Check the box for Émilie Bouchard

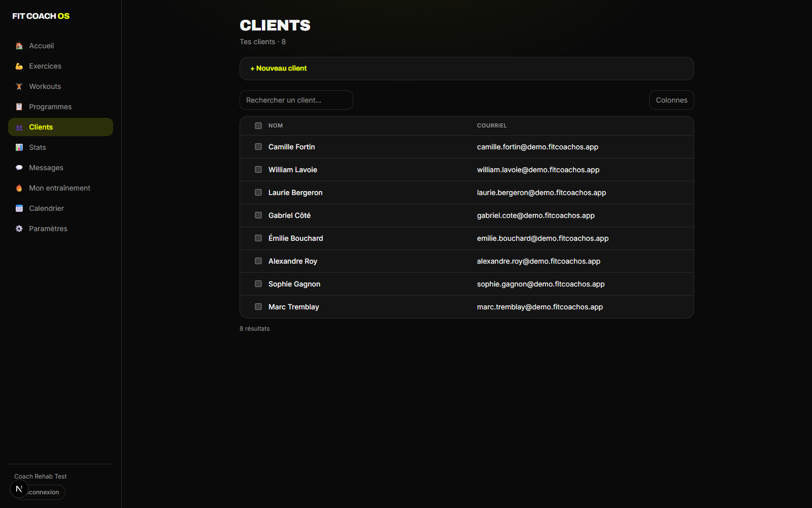tap(258, 238)
